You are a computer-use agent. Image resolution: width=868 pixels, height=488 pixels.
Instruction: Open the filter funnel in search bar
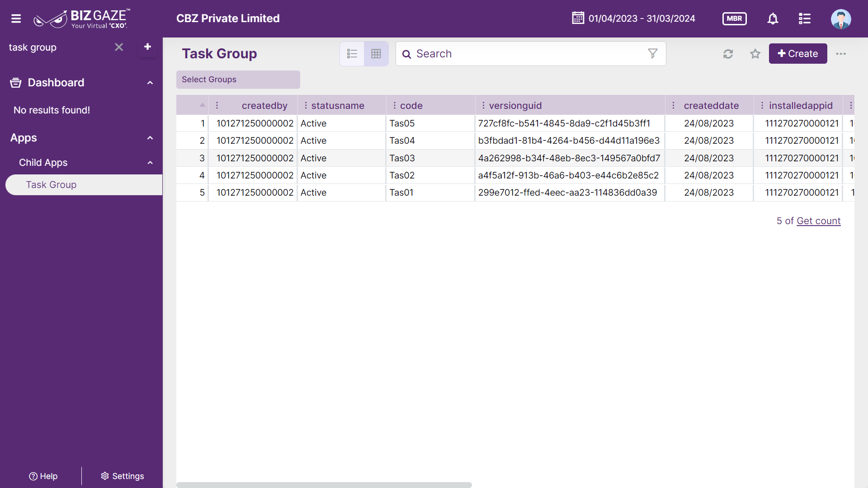point(652,54)
